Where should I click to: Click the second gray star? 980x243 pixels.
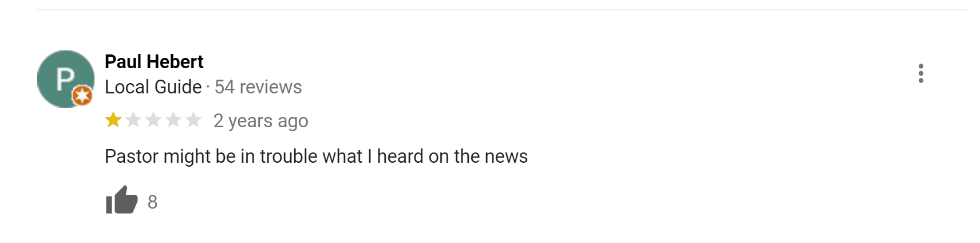pyautogui.click(x=133, y=120)
